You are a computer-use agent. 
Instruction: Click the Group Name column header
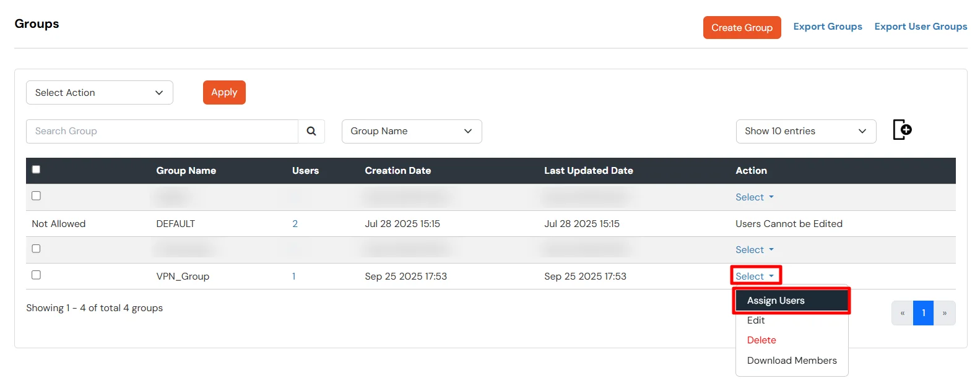[x=186, y=171]
